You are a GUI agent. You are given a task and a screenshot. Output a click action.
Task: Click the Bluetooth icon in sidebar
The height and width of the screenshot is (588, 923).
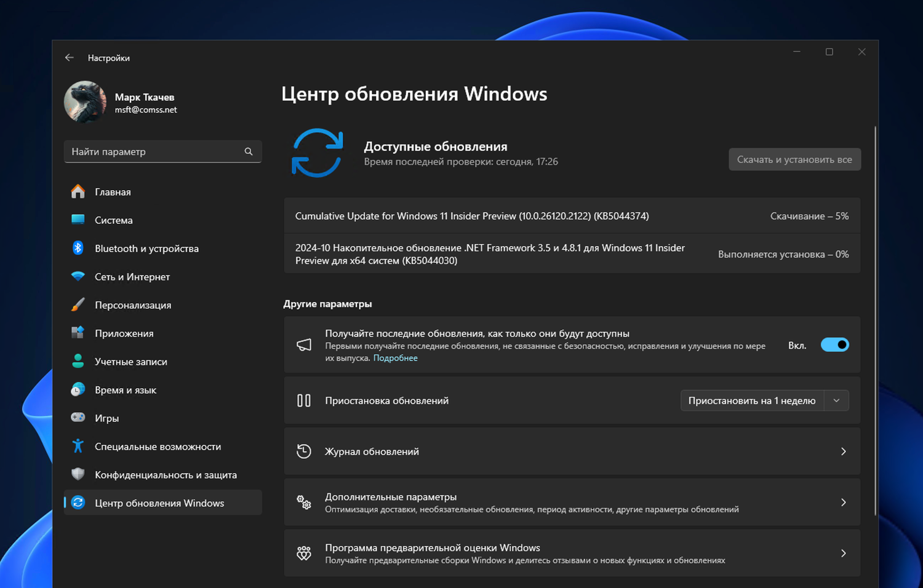78,248
